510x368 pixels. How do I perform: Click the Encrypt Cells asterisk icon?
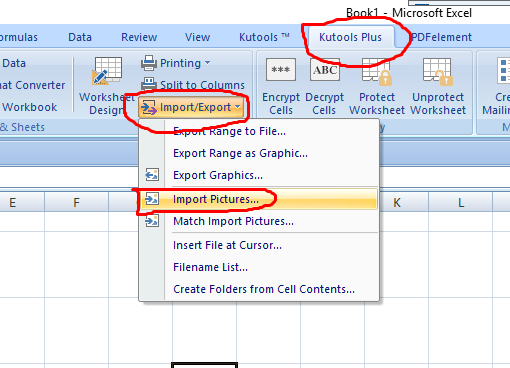tap(281, 70)
